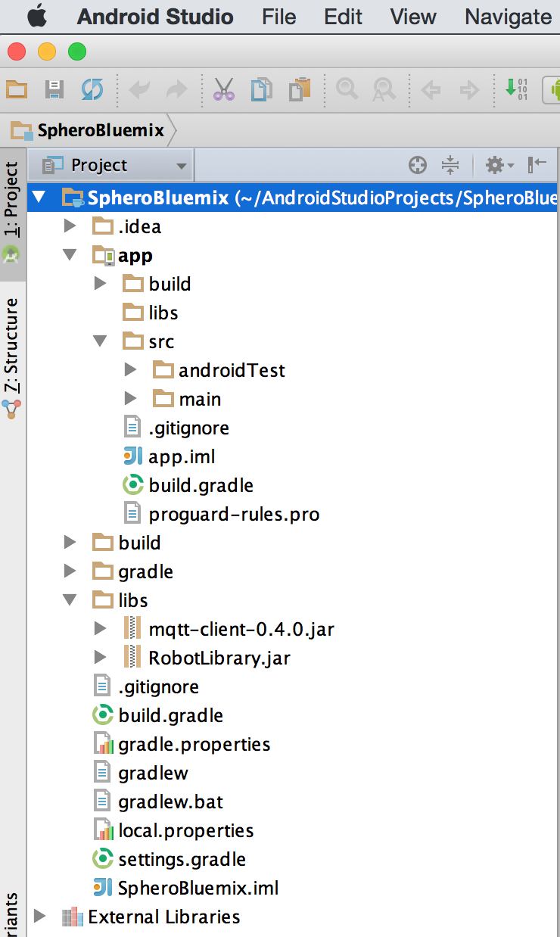Open the Navigate menu
560x937 pixels.
(x=508, y=17)
